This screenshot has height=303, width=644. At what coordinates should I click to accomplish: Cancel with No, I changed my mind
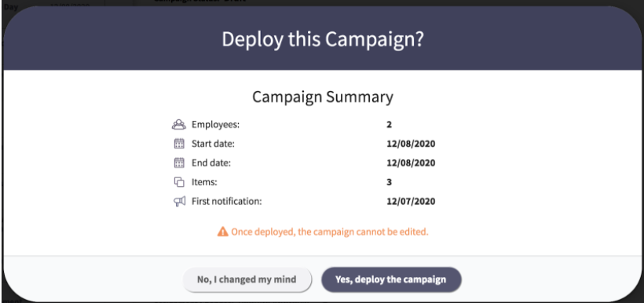click(x=247, y=280)
